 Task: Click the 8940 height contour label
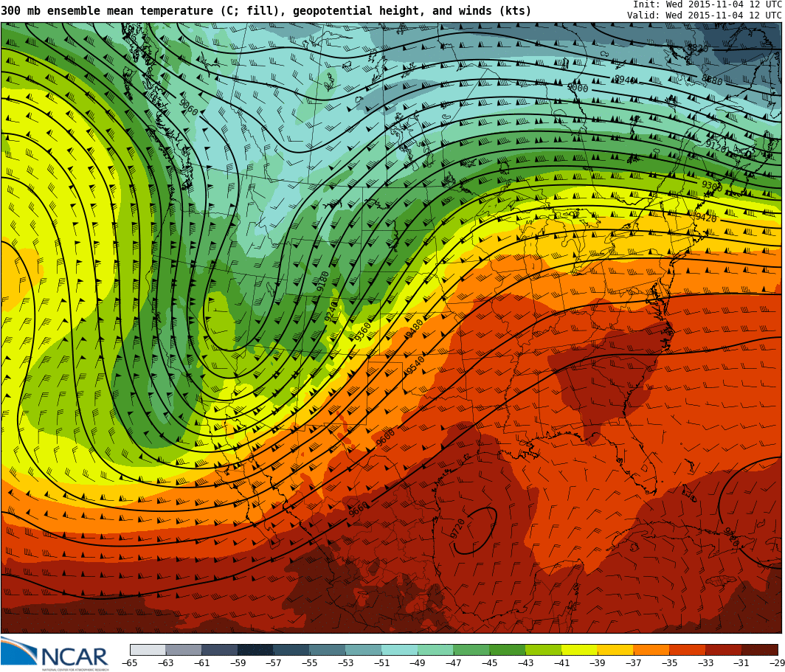pyautogui.click(x=625, y=80)
